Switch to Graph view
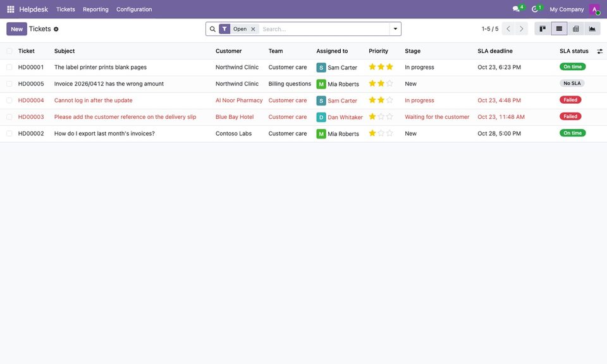607x364 pixels. (x=592, y=29)
